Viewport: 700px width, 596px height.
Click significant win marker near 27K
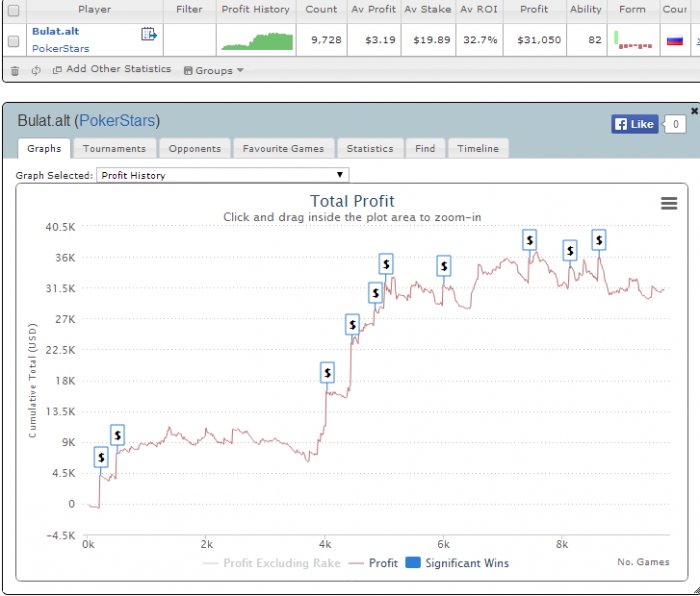pos(352,325)
